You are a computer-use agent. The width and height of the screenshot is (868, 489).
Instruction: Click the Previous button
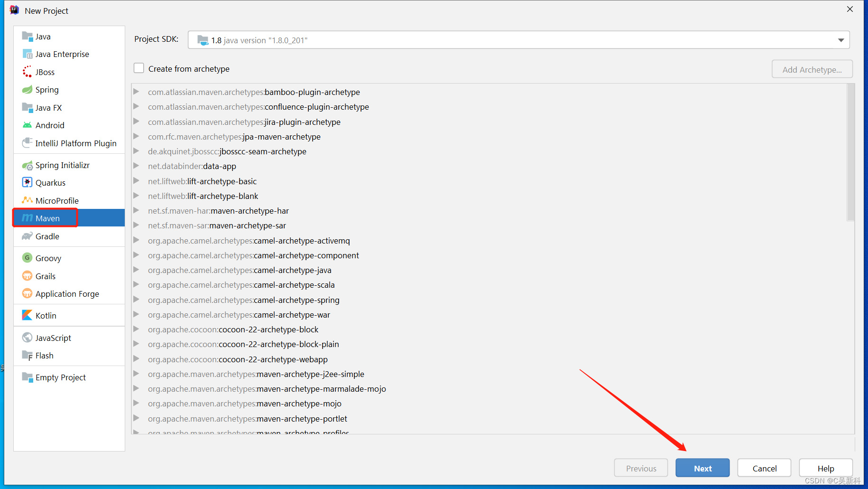tap(641, 468)
